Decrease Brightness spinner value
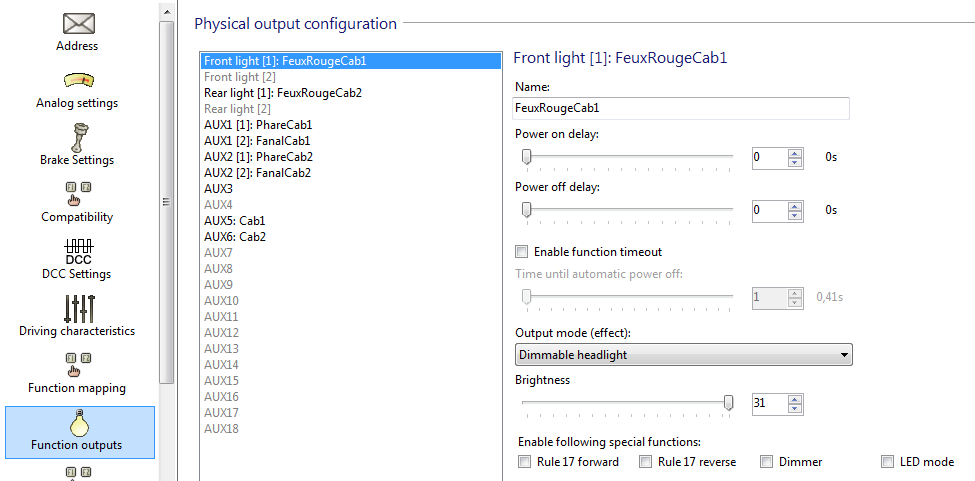This screenshot has height=481, width=975. tap(795, 408)
